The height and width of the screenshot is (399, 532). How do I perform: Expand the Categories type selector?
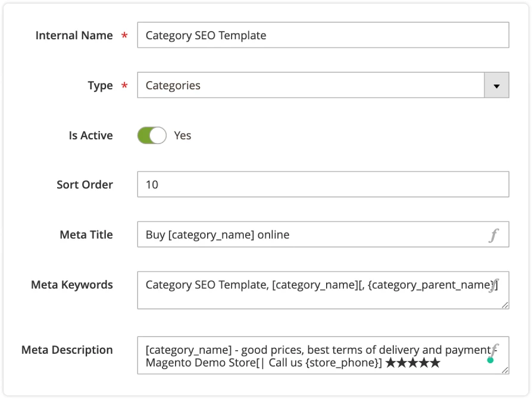tap(497, 85)
